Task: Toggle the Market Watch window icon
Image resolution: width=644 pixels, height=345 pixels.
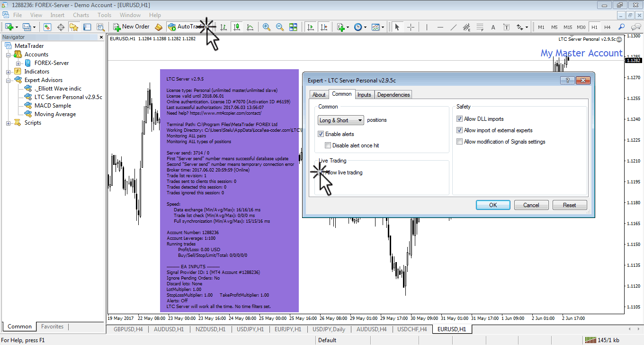Action: (47, 27)
